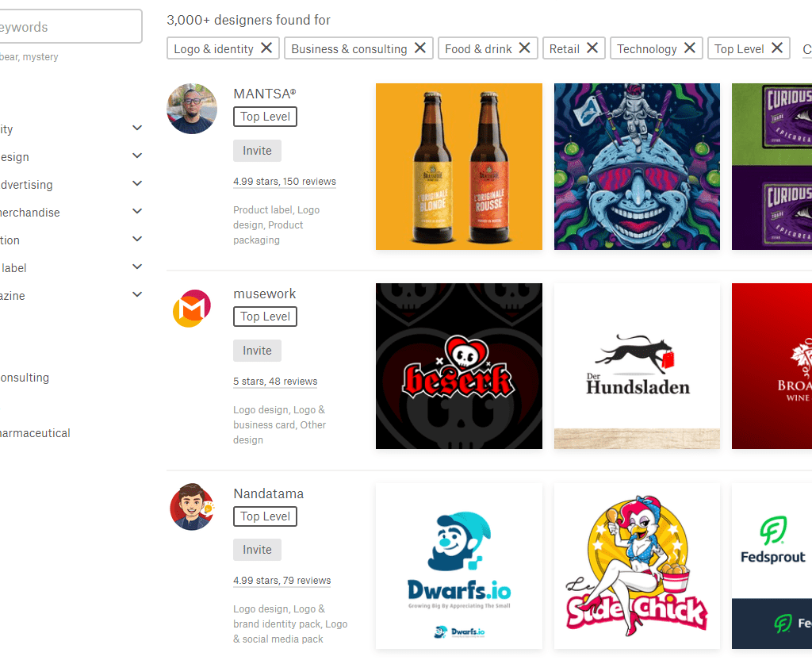Open the red wine logo thumbnail
This screenshot has width=812, height=664.
pos(772,367)
